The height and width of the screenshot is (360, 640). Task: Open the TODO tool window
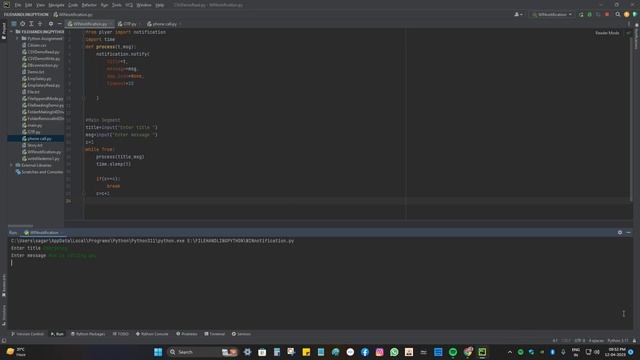(121, 334)
